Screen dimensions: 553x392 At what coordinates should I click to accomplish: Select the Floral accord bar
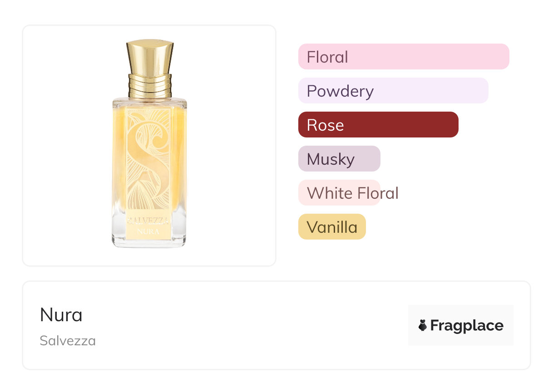[403, 57]
